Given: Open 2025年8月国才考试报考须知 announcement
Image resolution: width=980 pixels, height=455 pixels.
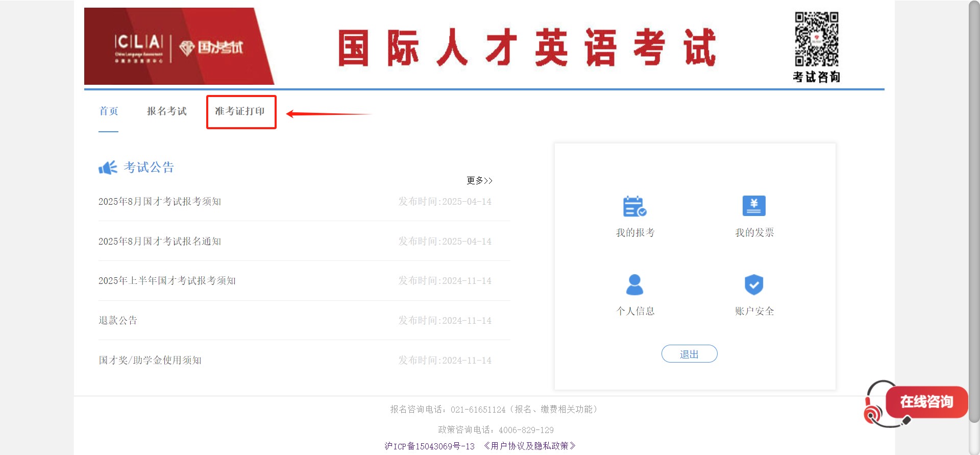Looking at the screenshot, I should point(160,202).
